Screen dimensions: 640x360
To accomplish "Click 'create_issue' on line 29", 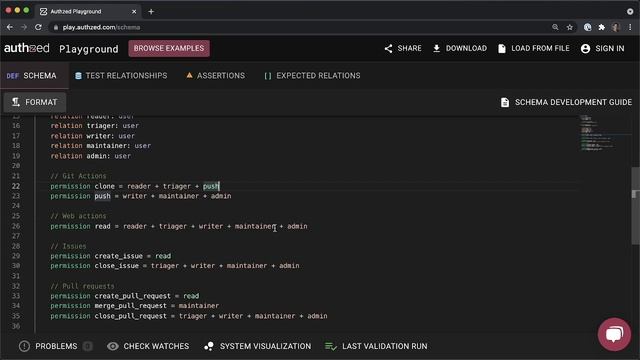I will point(119,256).
